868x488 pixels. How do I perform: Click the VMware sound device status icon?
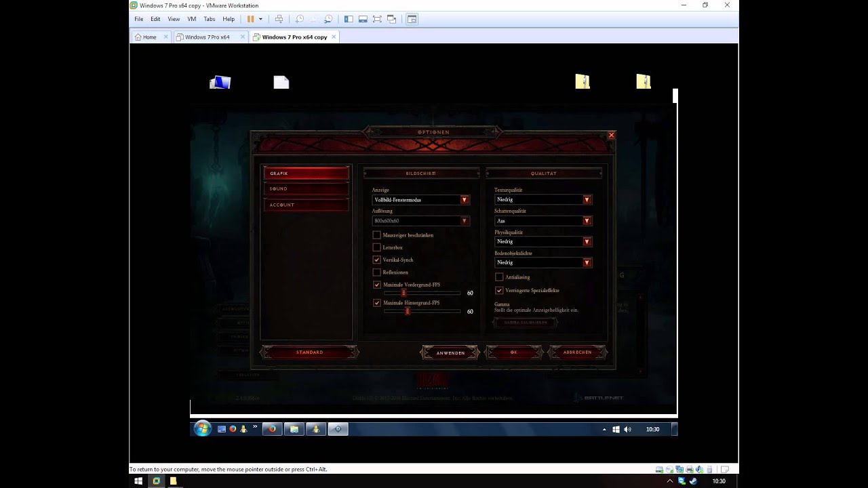pos(698,469)
